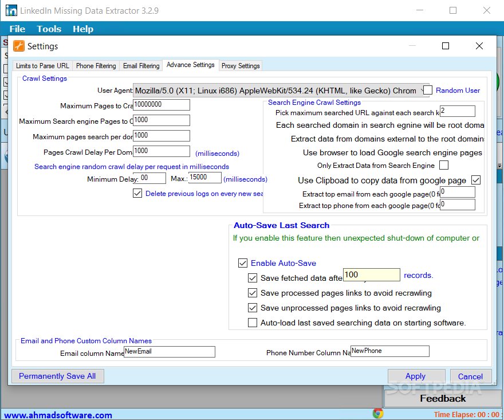
Task: Click Each searched domain in search engine text
Action: 380,125
